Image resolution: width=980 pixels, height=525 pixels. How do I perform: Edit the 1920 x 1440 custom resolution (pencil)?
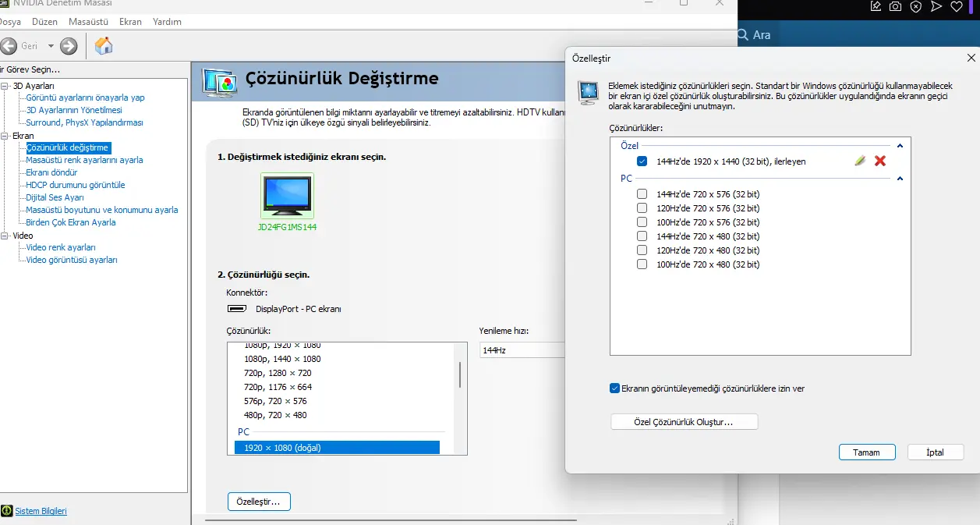coord(859,161)
